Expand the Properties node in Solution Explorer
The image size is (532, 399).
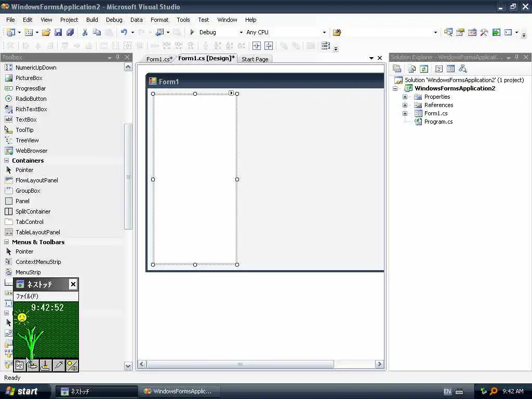405,97
